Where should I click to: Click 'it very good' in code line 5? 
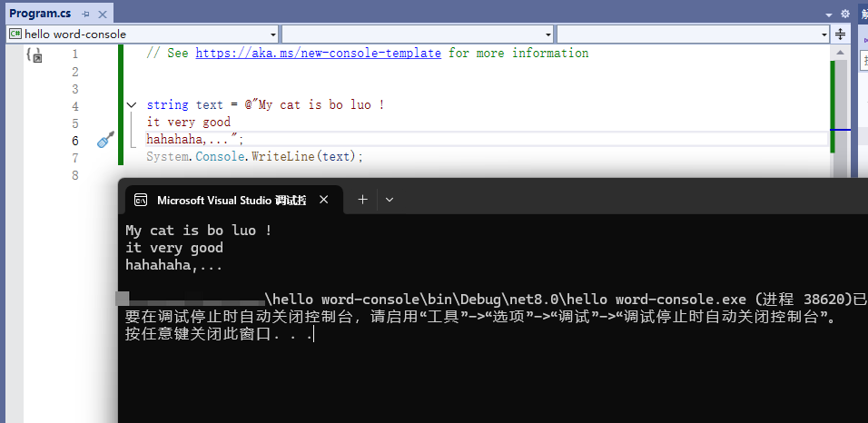click(x=189, y=122)
